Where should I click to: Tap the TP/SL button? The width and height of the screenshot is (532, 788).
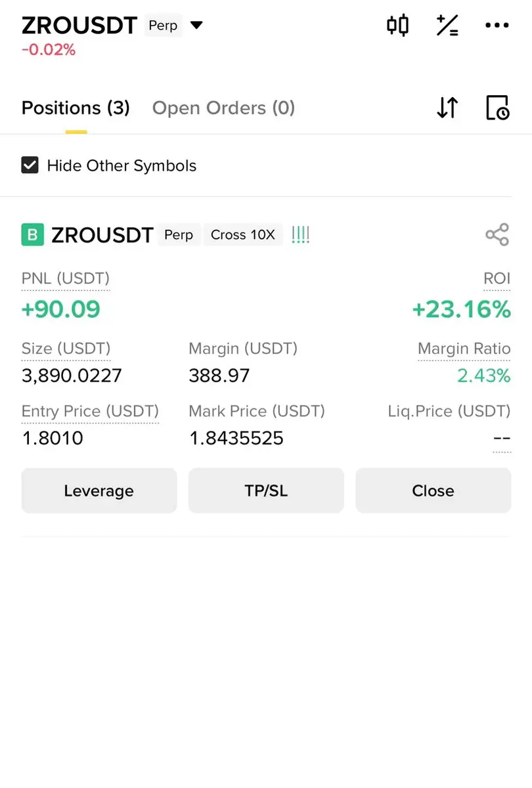click(266, 491)
